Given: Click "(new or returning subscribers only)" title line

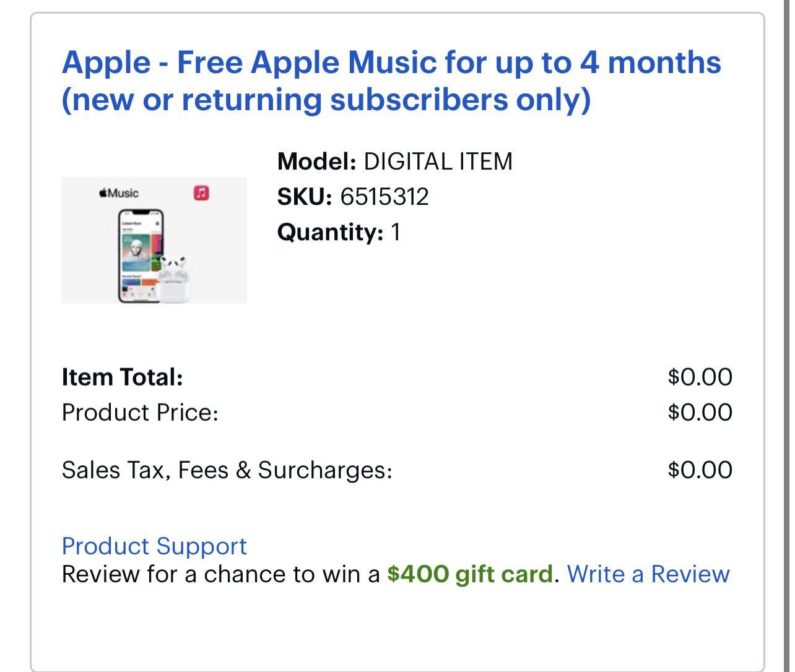Looking at the screenshot, I should (x=326, y=100).
